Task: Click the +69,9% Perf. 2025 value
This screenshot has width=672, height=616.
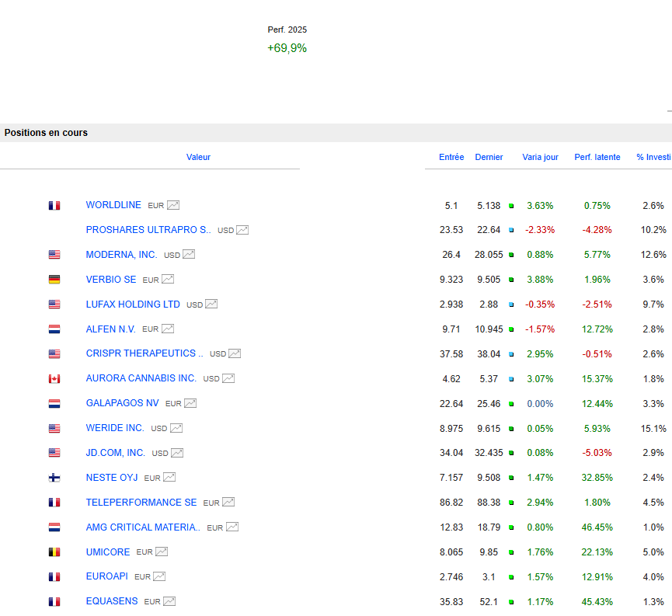Action: tap(287, 48)
